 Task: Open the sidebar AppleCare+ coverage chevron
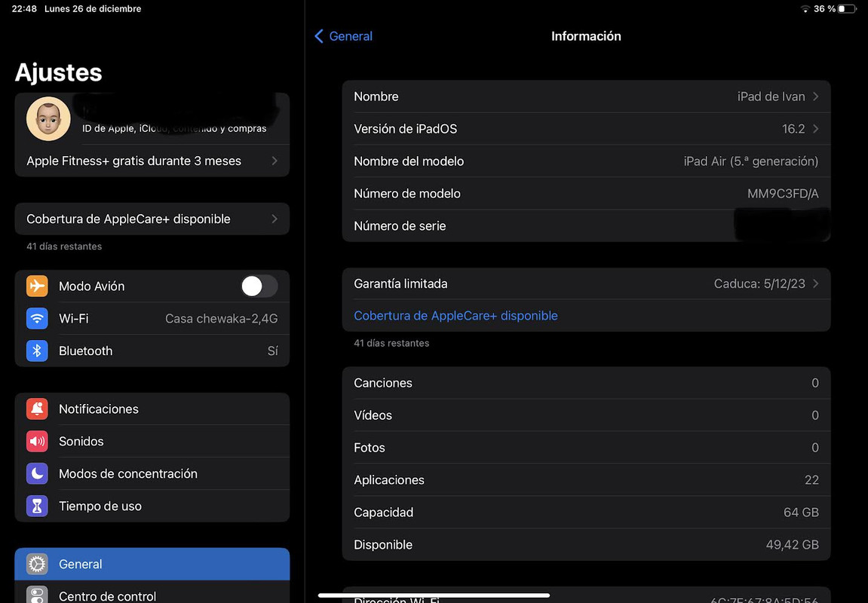point(275,219)
